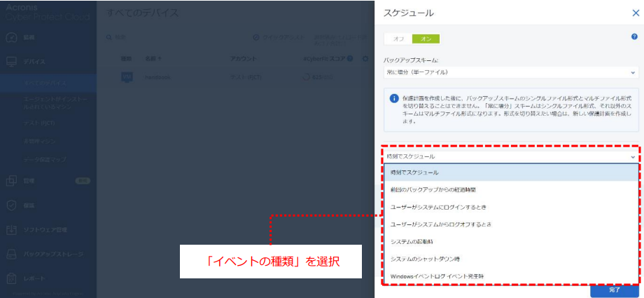This screenshot has height=298, width=644.
Task: Open the バックアップスキーム dropdown
Action: (510, 72)
